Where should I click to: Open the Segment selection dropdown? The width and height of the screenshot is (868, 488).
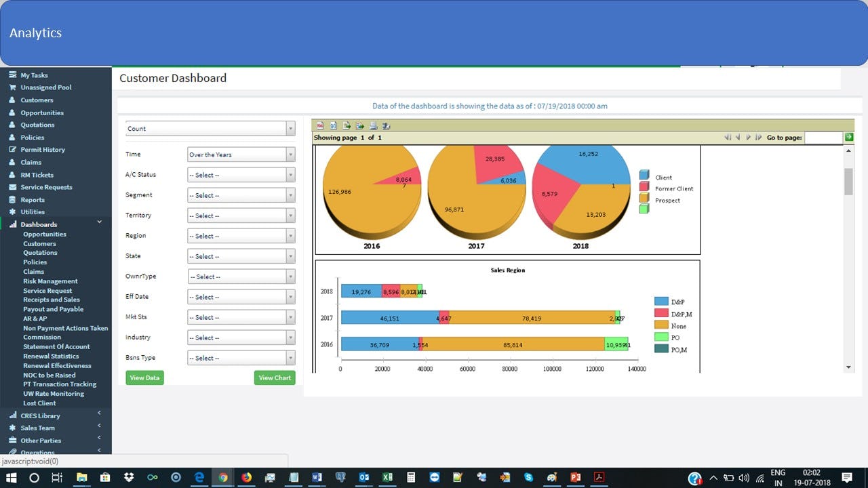[x=241, y=195]
